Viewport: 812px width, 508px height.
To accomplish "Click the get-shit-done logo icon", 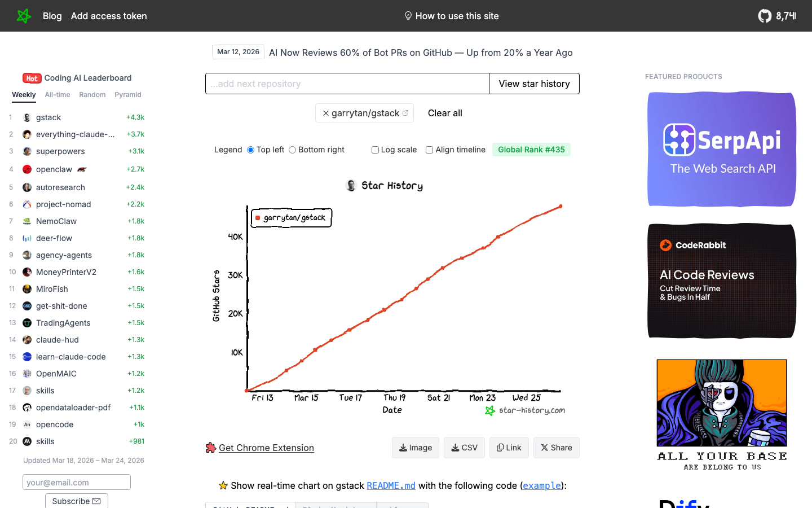I will tap(27, 306).
